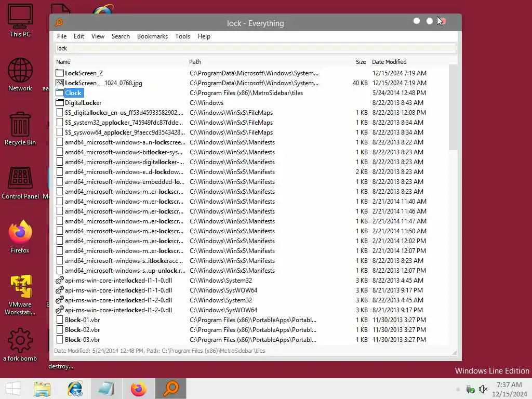Open File Explorer from taskbar
This screenshot has height=399, width=532.
pyautogui.click(x=42, y=389)
